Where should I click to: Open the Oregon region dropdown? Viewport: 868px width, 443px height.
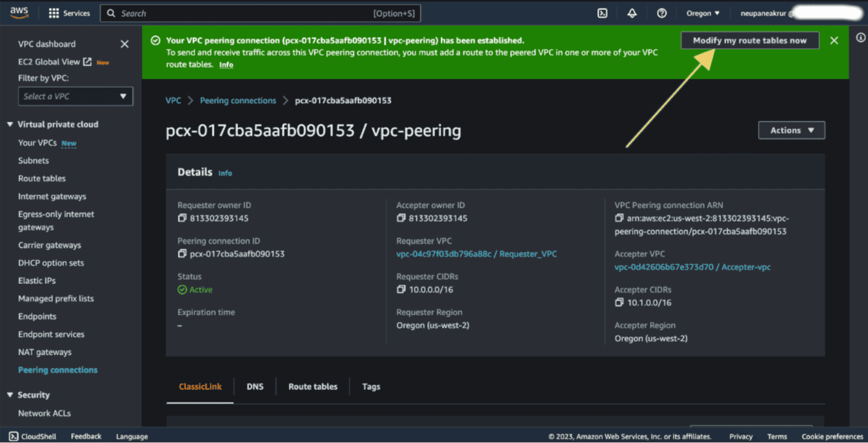pos(703,13)
